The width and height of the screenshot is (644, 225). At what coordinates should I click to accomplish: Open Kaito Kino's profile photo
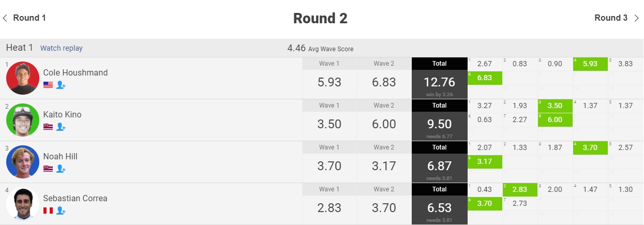click(x=23, y=120)
